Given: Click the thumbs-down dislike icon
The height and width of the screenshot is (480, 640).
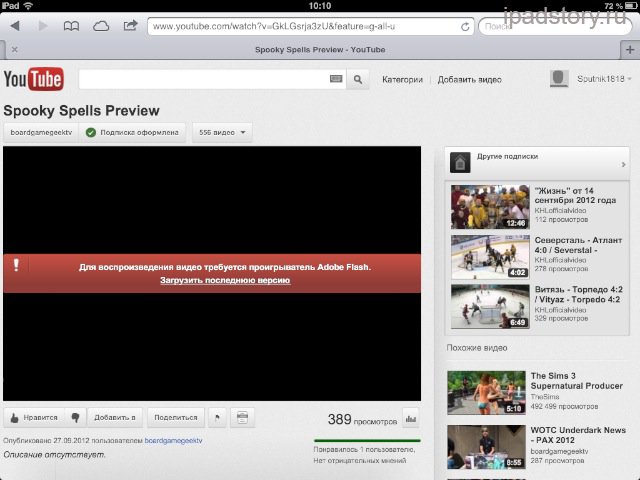Looking at the screenshot, I should click(x=74, y=417).
